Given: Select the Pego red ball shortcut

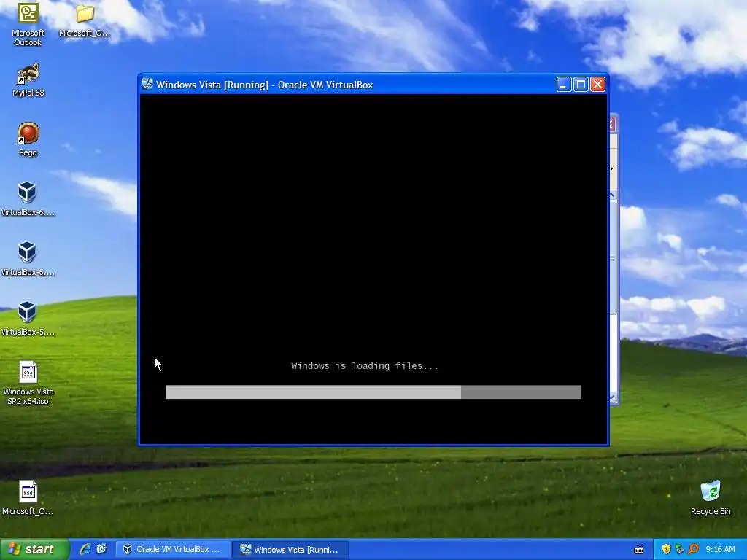Looking at the screenshot, I should [28, 139].
